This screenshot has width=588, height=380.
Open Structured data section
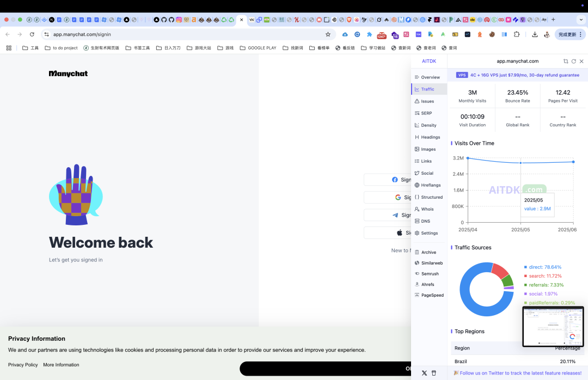click(x=428, y=197)
